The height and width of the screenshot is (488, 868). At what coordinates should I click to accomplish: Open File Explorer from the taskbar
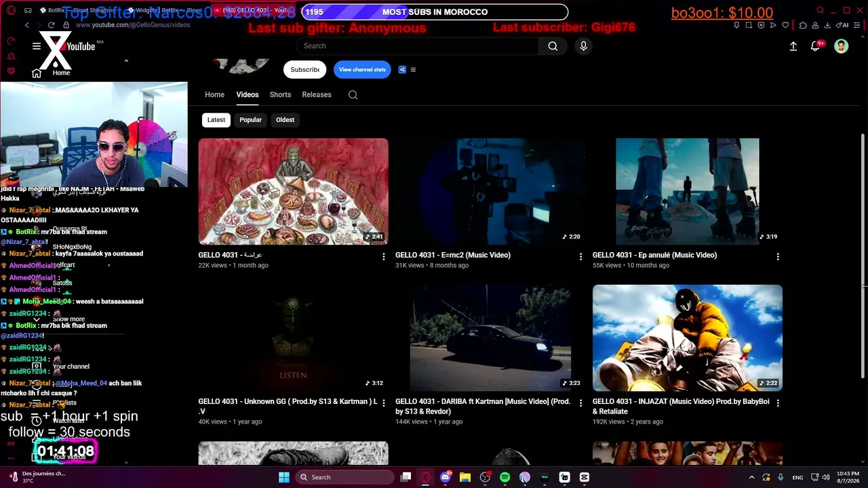click(x=465, y=477)
